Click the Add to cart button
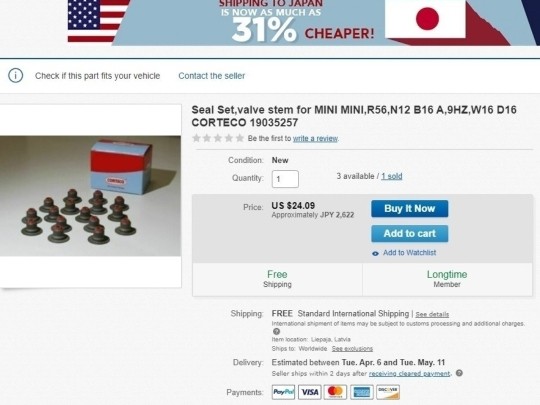Viewport: 540px width, 405px height. click(x=409, y=233)
